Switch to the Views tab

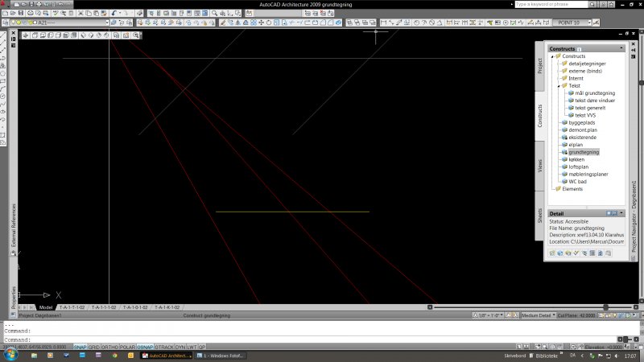(x=539, y=166)
